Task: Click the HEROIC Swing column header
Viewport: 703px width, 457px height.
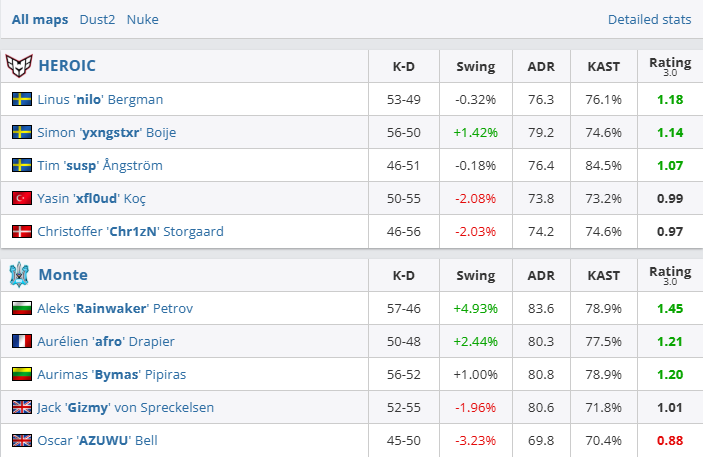Action: pyautogui.click(x=475, y=67)
